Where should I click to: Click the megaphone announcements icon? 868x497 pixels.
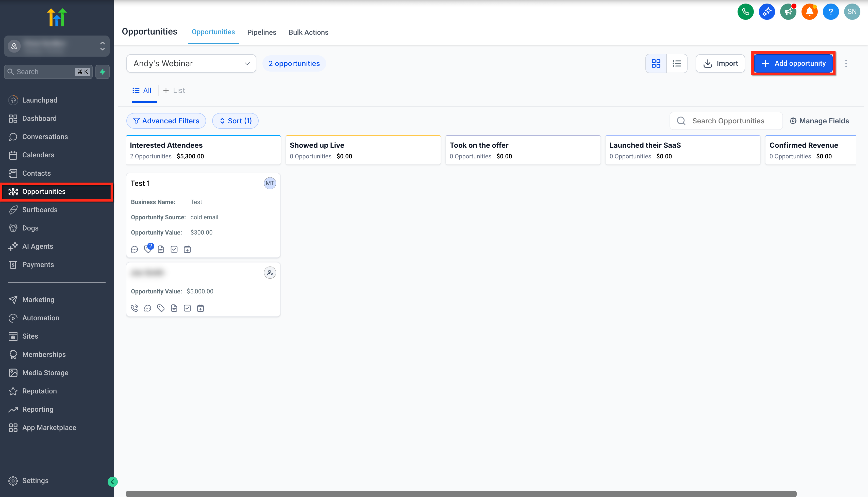(x=788, y=12)
